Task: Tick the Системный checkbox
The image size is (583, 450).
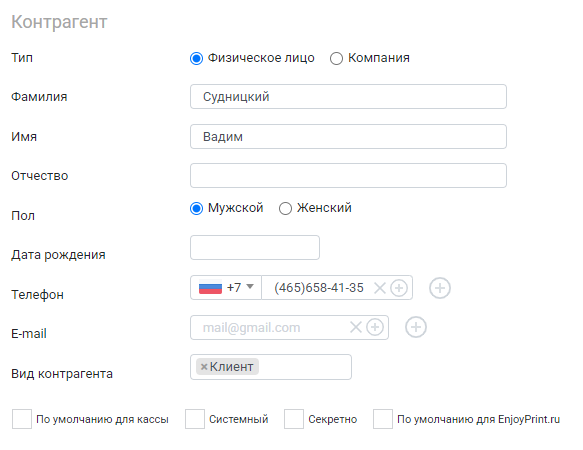Action: [195, 419]
